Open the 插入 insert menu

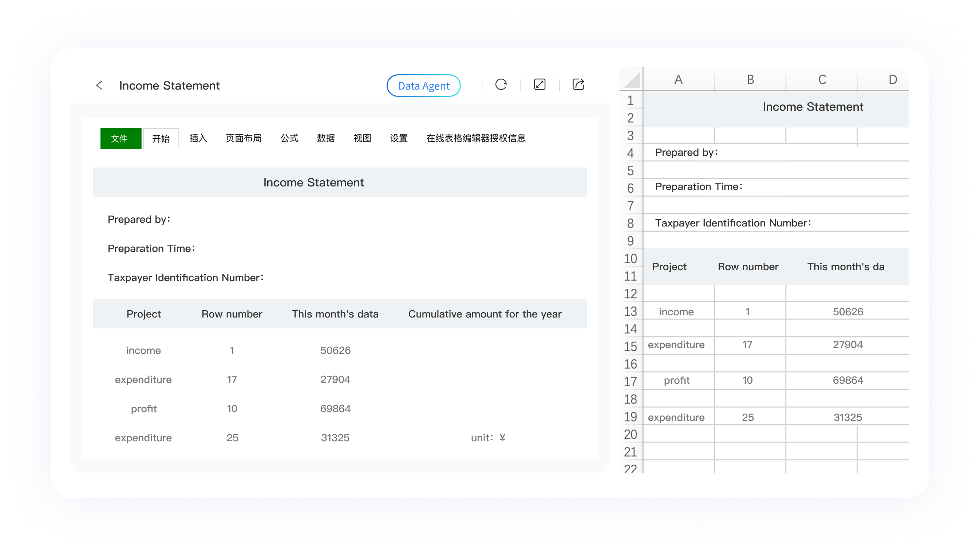click(198, 138)
